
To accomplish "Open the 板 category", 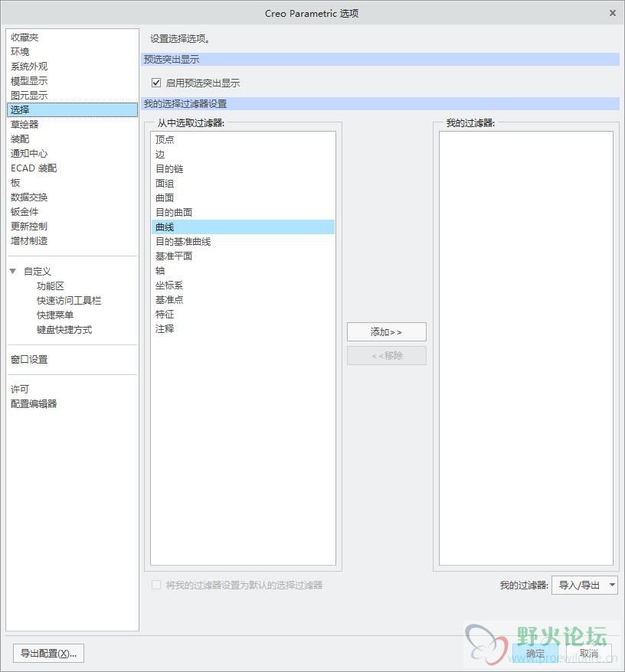I will [15, 183].
